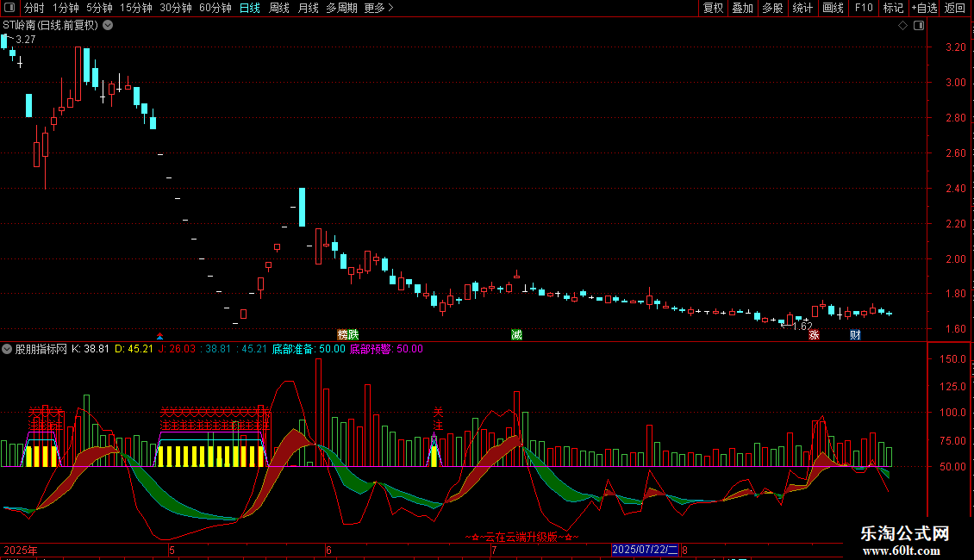Click the 2025年 label on the time axis

[21, 550]
